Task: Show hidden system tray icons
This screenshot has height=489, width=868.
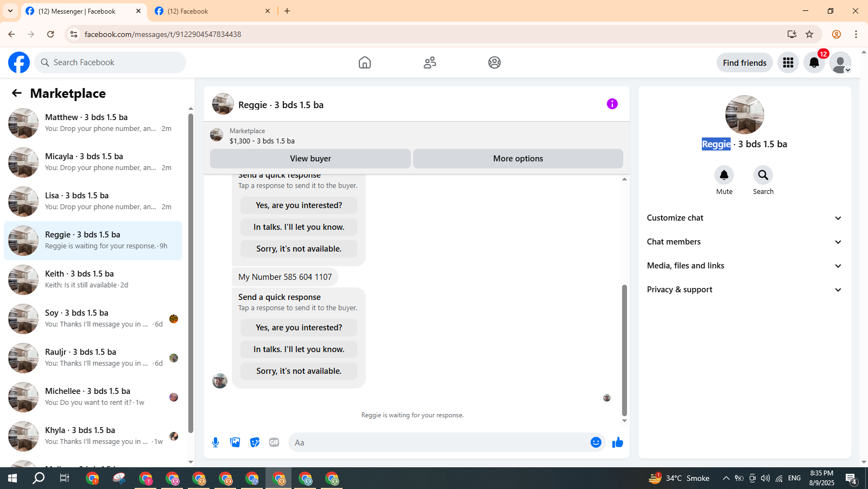Action: (726, 478)
